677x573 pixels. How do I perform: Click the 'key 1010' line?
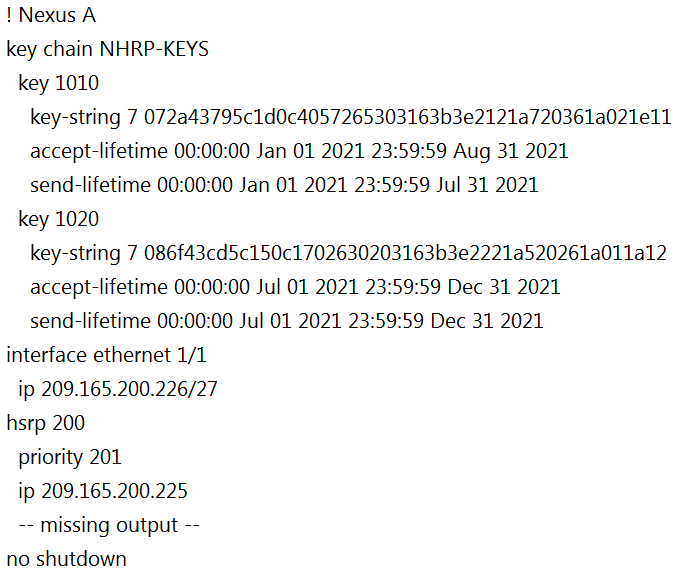click(58, 83)
